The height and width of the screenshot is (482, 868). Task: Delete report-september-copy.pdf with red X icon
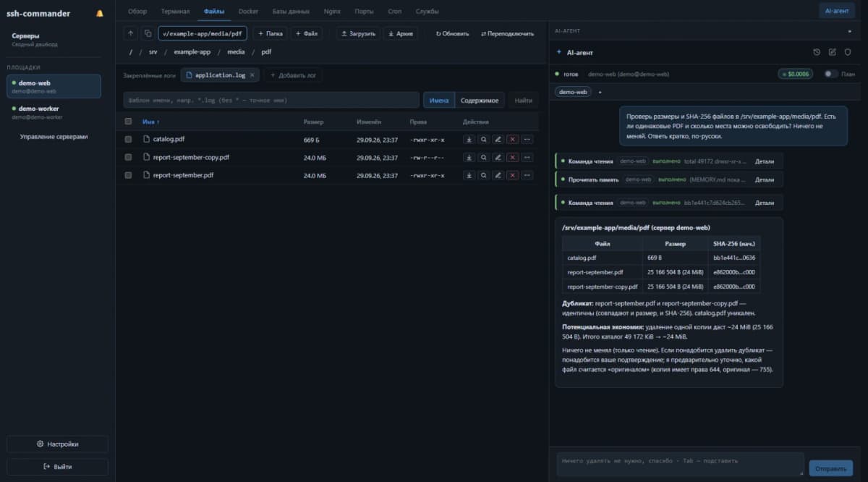pyautogui.click(x=512, y=157)
